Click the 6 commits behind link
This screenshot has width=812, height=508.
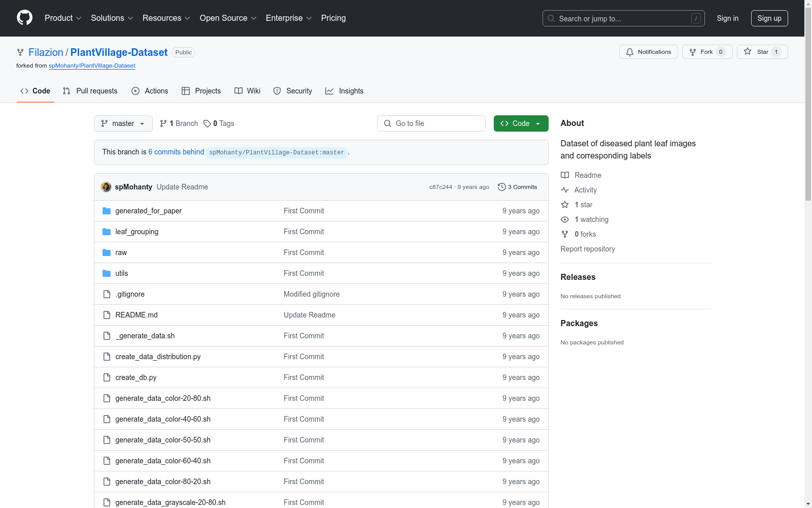coord(176,152)
